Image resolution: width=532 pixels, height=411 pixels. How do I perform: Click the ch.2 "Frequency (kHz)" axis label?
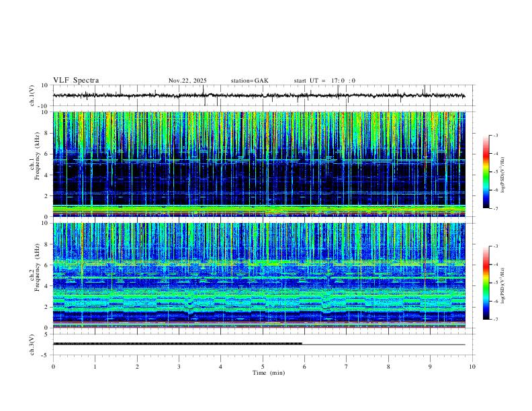[37, 267]
